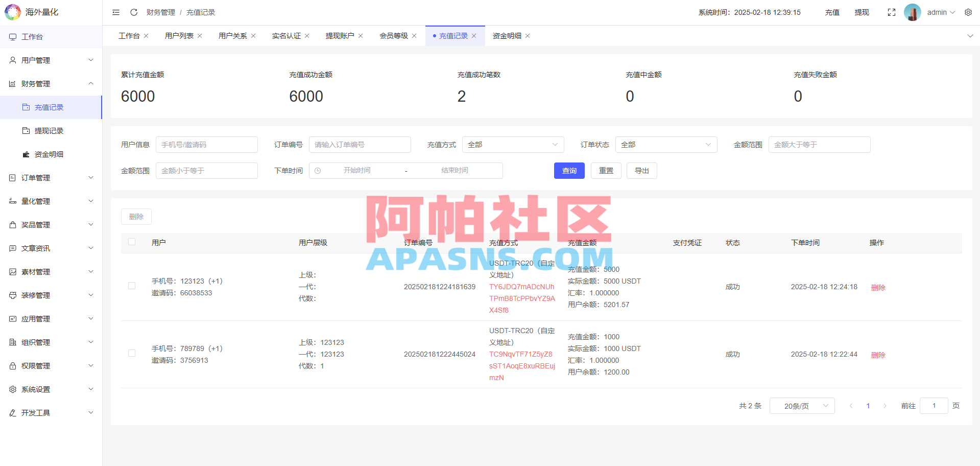The width and height of the screenshot is (980, 466).
Task: Click the 查询 search button
Action: [x=568, y=170]
